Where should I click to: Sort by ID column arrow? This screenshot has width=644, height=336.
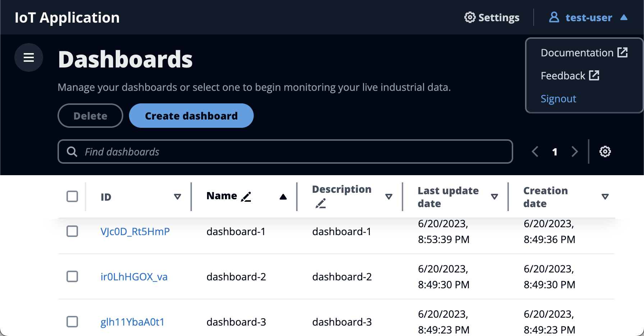[178, 197]
